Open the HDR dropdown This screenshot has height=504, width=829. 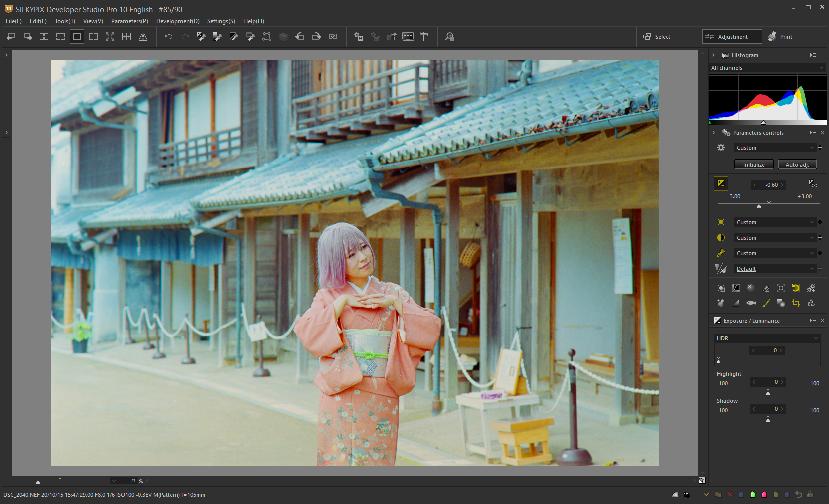click(767, 338)
